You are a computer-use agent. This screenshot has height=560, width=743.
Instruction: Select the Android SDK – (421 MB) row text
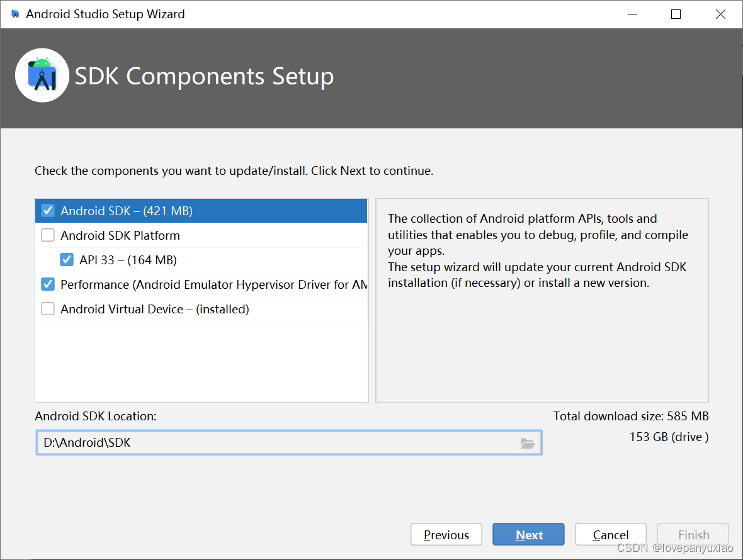(127, 211)
